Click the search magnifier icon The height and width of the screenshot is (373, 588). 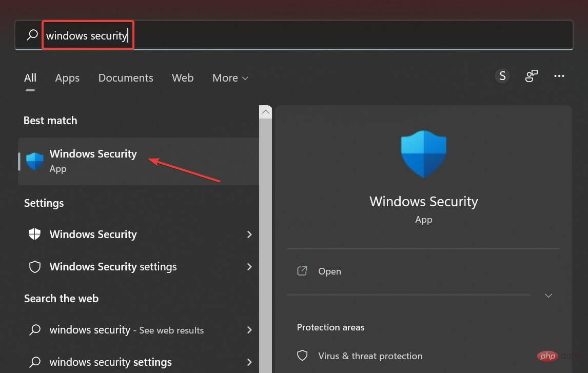tap(32, 35)
